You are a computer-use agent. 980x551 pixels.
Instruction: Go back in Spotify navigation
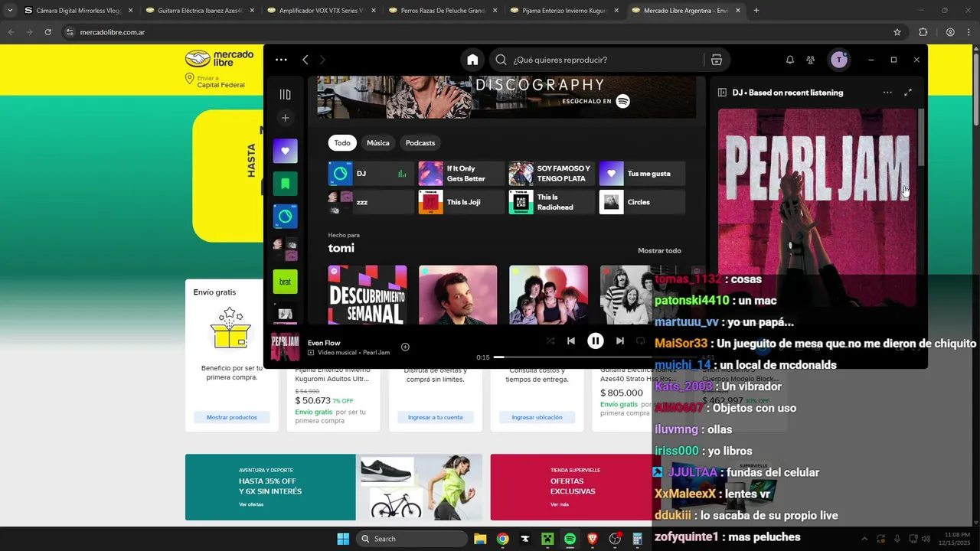[x=305, y=60]
